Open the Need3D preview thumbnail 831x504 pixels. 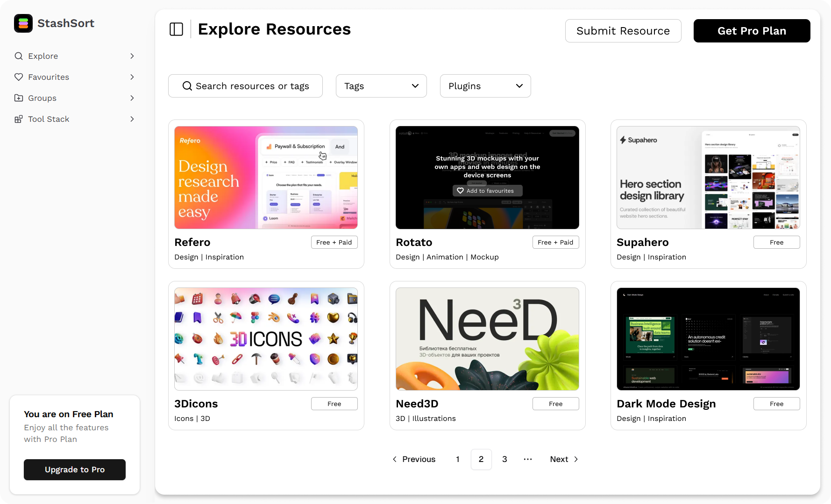pos(487,339)
